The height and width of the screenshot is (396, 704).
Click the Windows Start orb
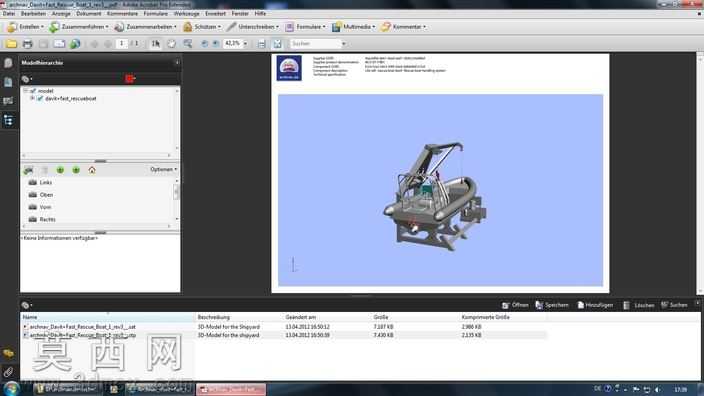11,389
